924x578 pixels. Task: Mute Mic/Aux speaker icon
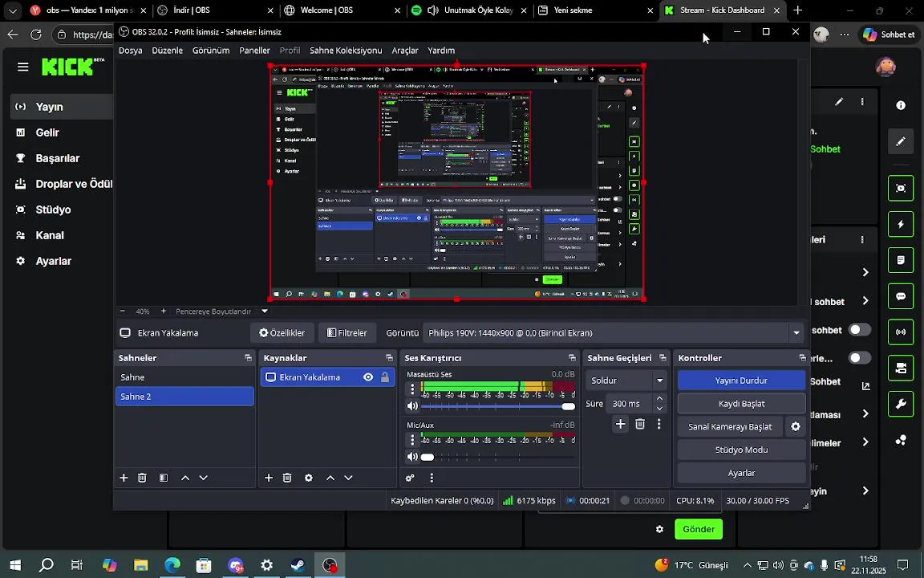[x=412, y=457]
